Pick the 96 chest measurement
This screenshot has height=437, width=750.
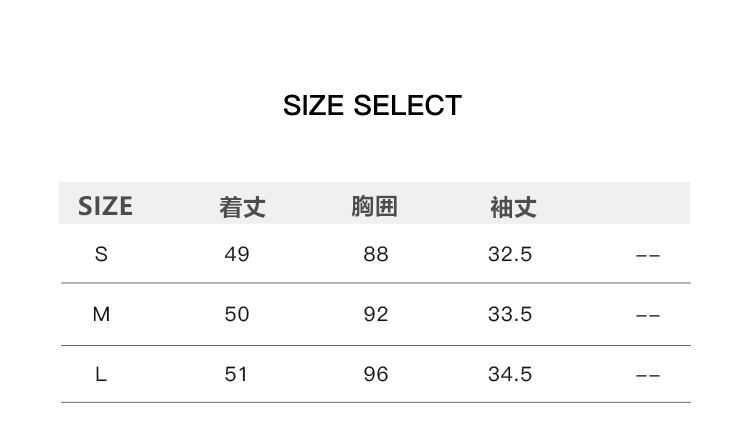[x=376, y=375]
